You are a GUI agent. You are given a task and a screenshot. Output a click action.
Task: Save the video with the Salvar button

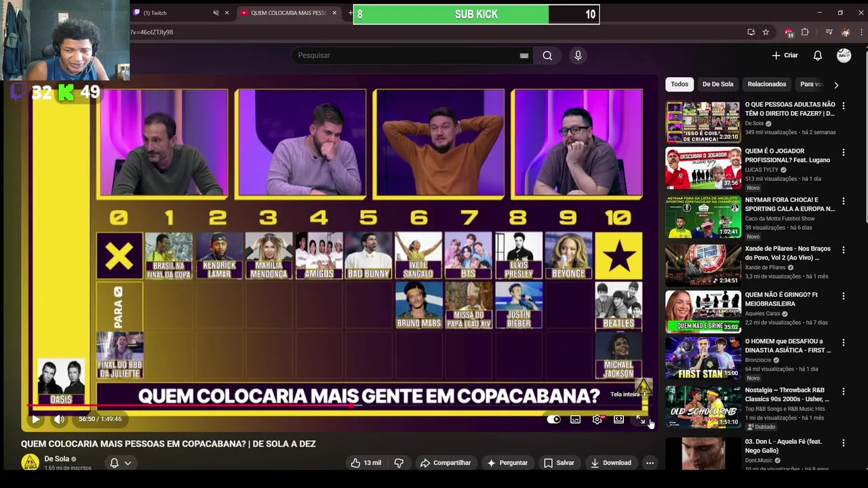(559, 463)
